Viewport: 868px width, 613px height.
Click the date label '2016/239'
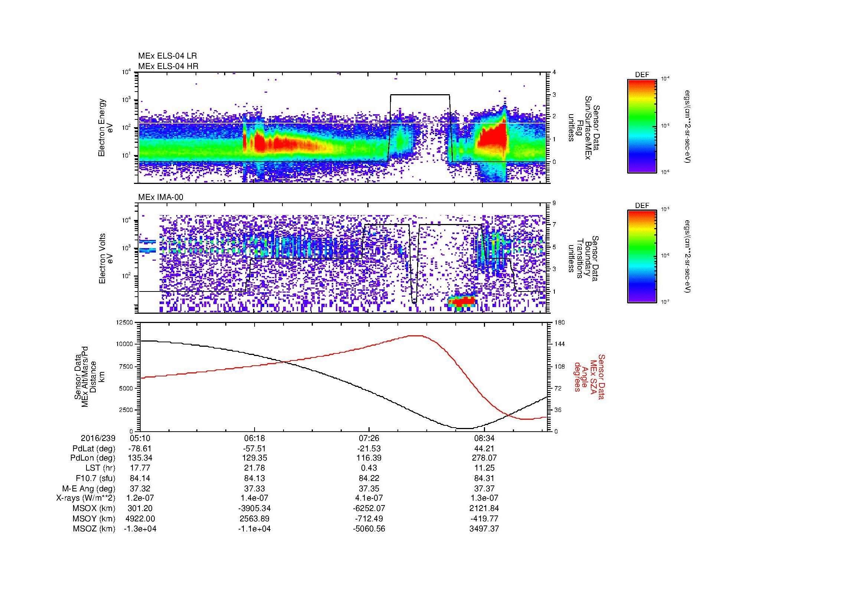(x=98, y=438)
